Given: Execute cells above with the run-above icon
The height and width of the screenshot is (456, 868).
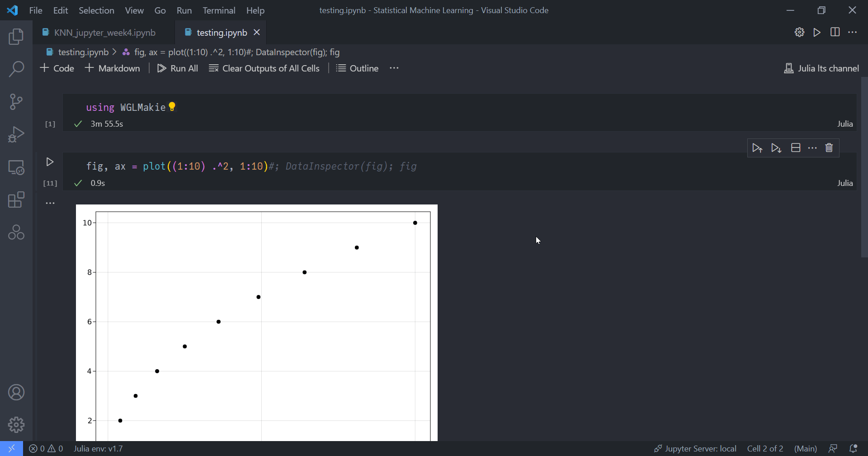Looking at the screenshot, I should 757,147.
